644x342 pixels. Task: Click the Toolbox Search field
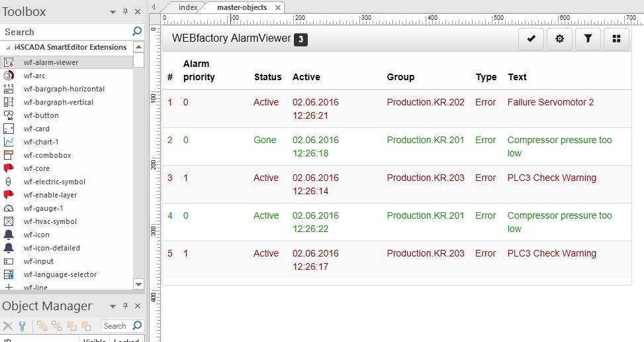[66, 32]
